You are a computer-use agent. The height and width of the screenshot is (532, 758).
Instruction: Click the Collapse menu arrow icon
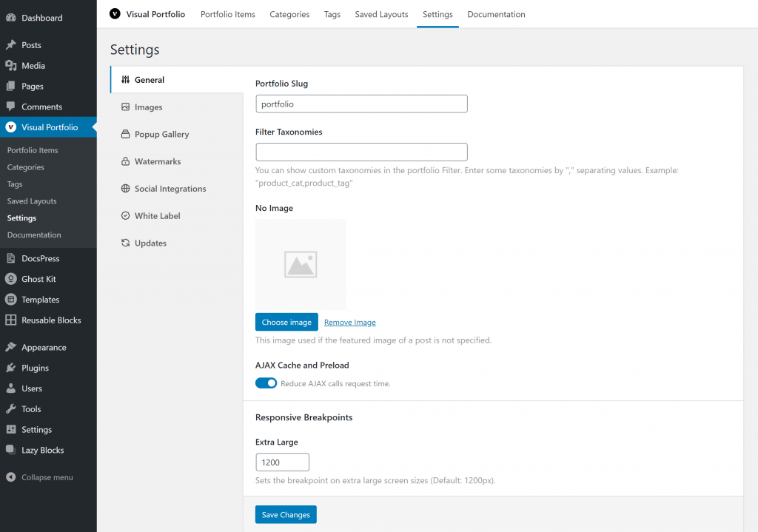10,477
